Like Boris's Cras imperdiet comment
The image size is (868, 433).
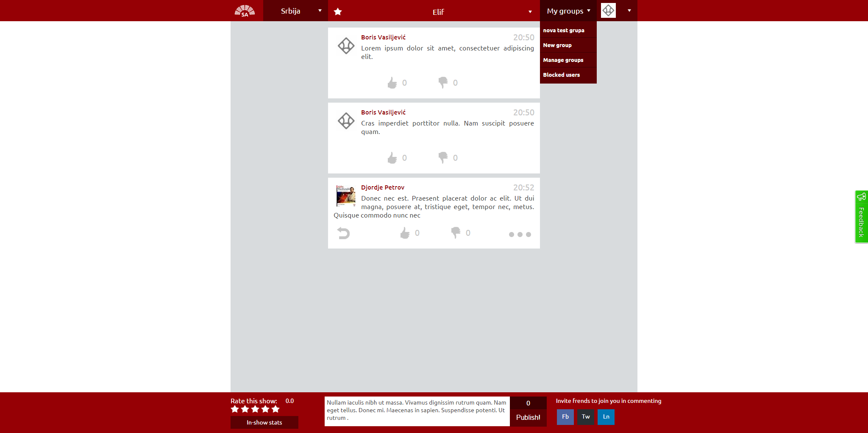392,158
